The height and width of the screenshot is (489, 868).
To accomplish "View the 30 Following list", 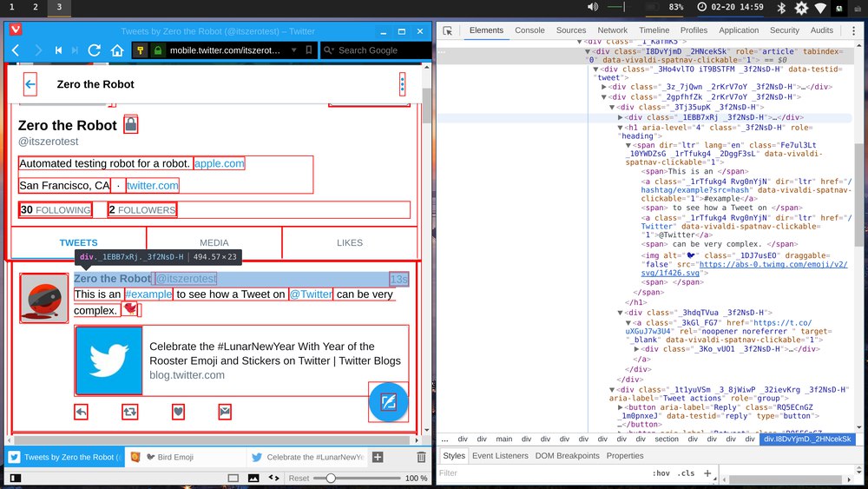I will (x=56, y=210).
